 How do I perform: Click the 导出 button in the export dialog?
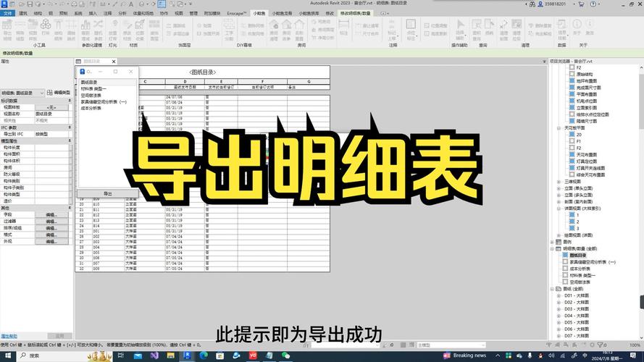point(108,193)
